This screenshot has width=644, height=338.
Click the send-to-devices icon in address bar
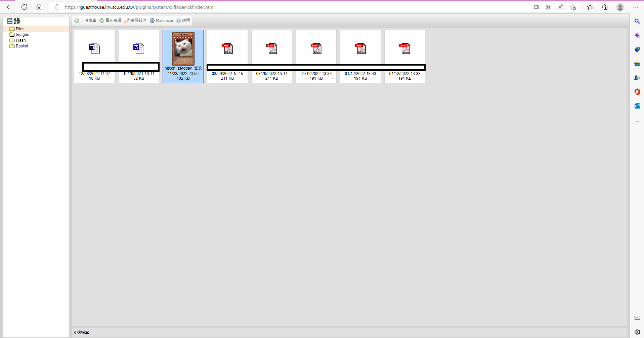(x=536, y=7)
